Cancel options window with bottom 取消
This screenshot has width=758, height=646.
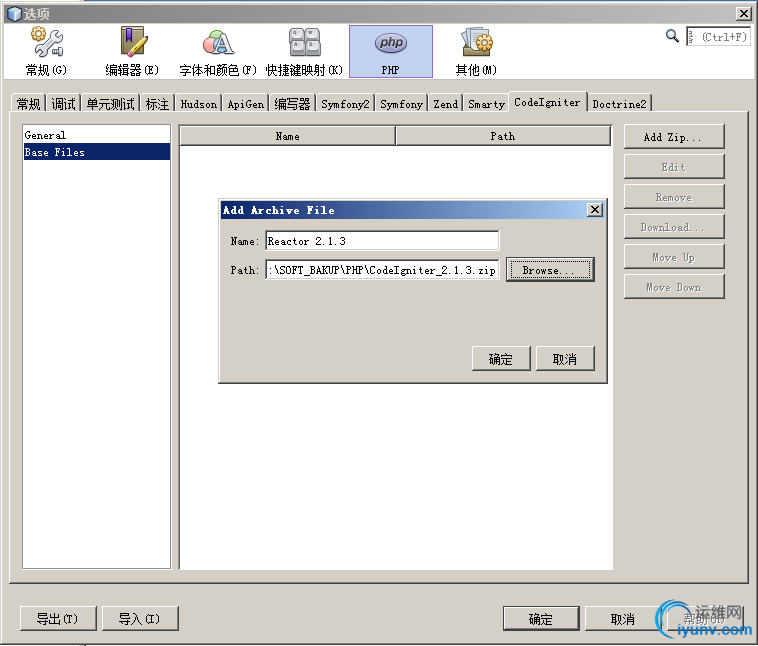click(x=623, y=618)
